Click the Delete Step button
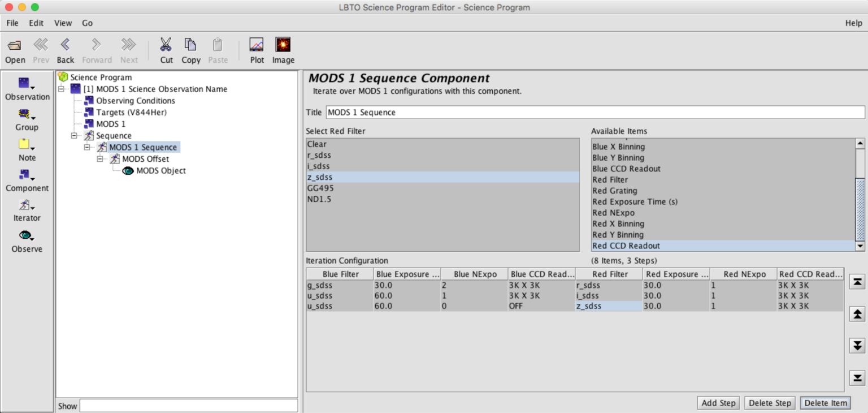Viewport: 868px width, 413px height. coord(770,403)
